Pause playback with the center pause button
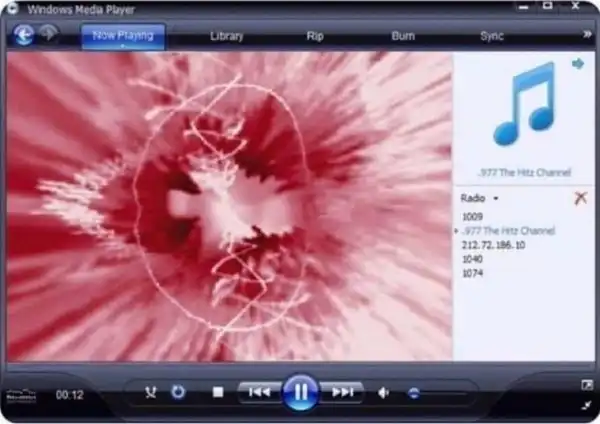600x424 pixels. (x=299, y=392)
